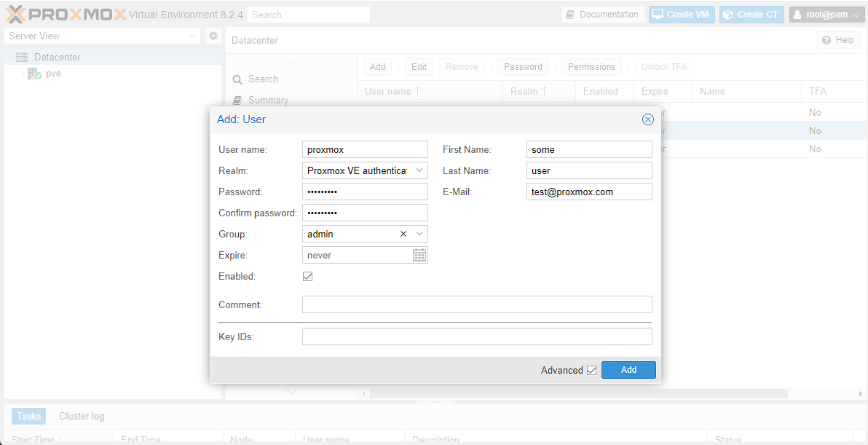Viewport: 868px width, 445px height.
Task: Toggle the Advanced checkbox
Action: click(x=591, y=370)
